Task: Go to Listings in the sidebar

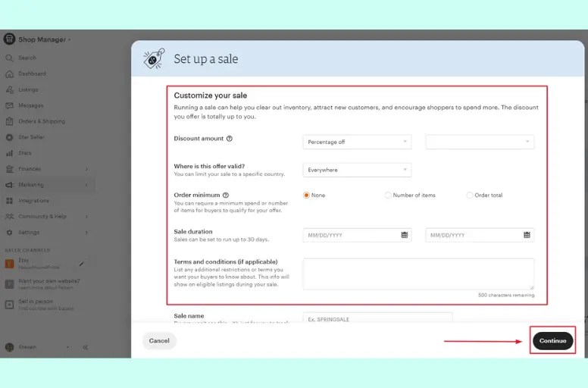Action: (29, 90)
